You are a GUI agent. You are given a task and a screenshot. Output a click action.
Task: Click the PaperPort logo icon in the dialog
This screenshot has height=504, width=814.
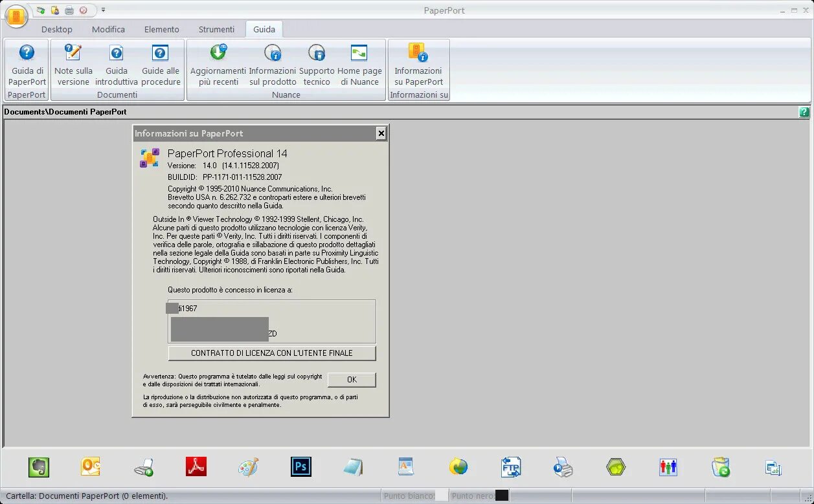[x=150, y=158]
